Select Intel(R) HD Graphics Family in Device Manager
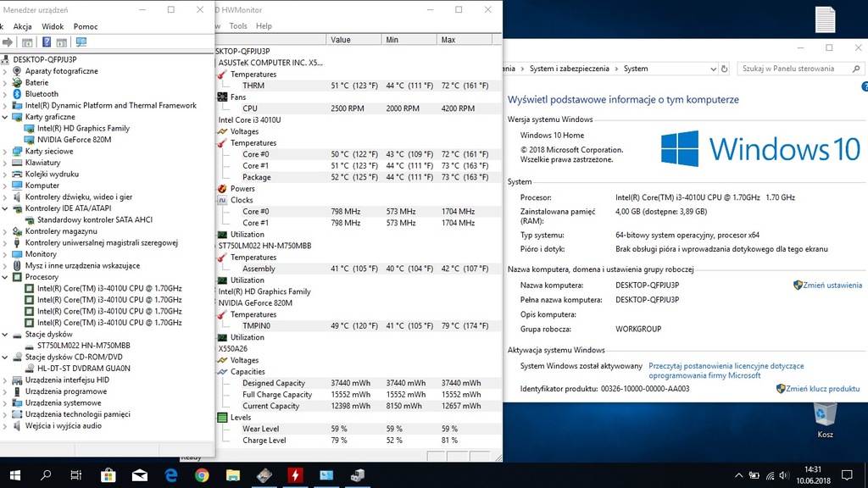868x488 pixels. [x=83, y=129]
